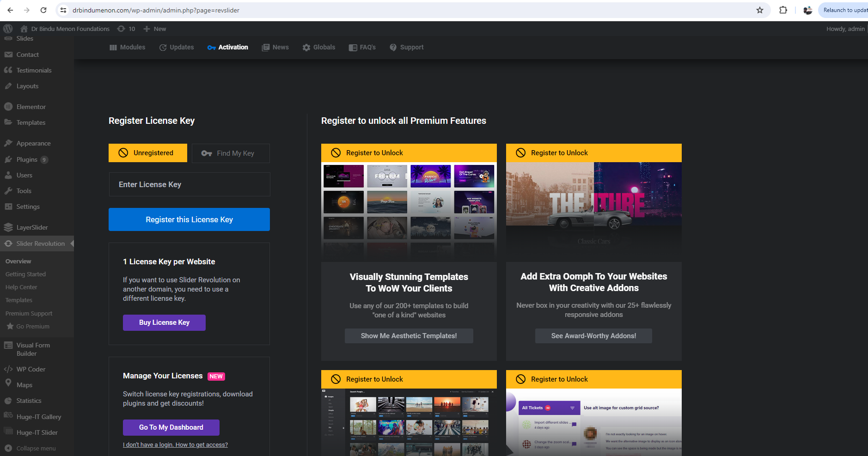Open the Dr Bindu Menon Foundations site link
This screenshot has width=868, height=456.
click(x=65, y=29)
